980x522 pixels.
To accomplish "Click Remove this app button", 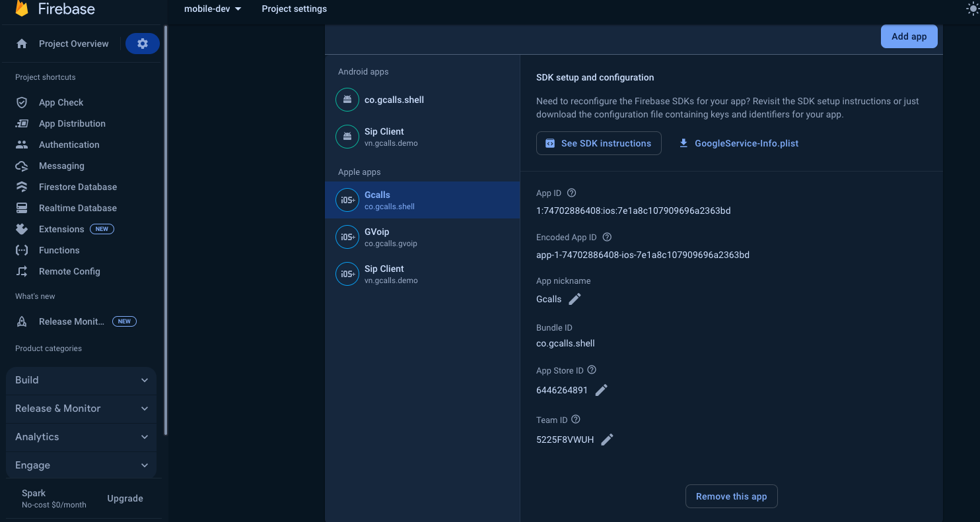I will (x=731, y=496).
